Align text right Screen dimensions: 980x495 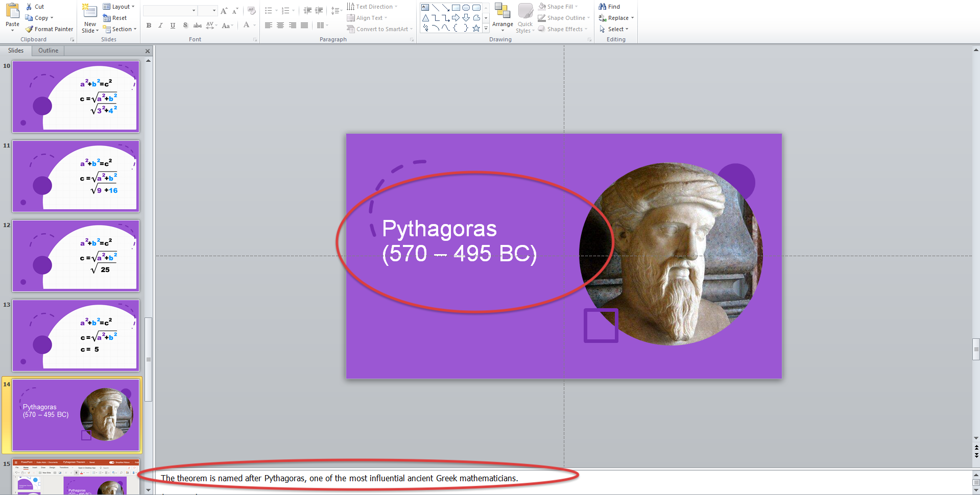point(293,25)
